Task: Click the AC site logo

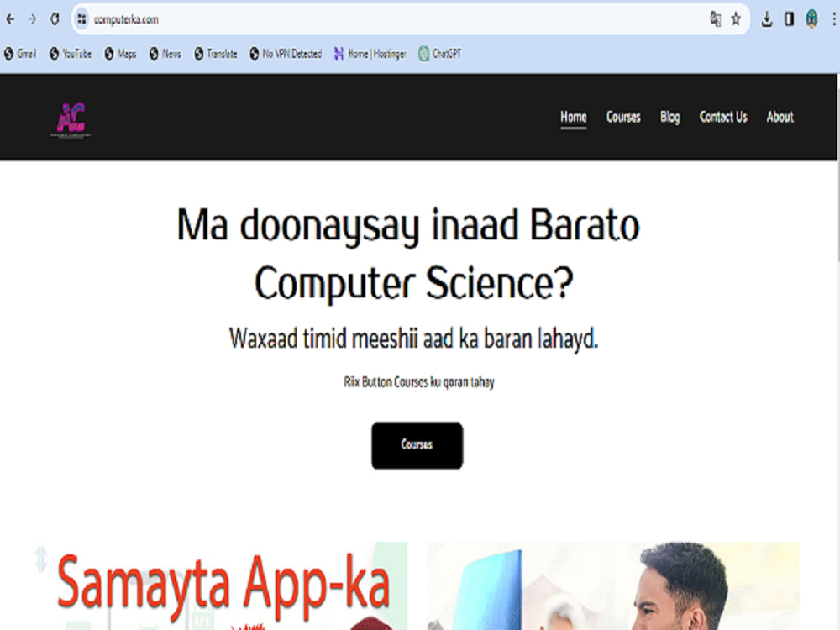Action: [x=71, y=119]
